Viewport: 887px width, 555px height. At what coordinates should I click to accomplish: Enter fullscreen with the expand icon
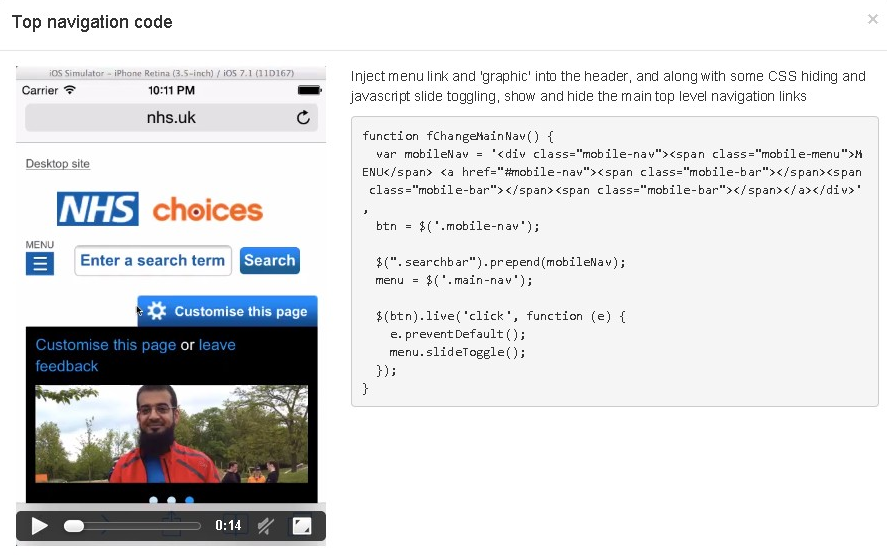(x=302, y=526)
